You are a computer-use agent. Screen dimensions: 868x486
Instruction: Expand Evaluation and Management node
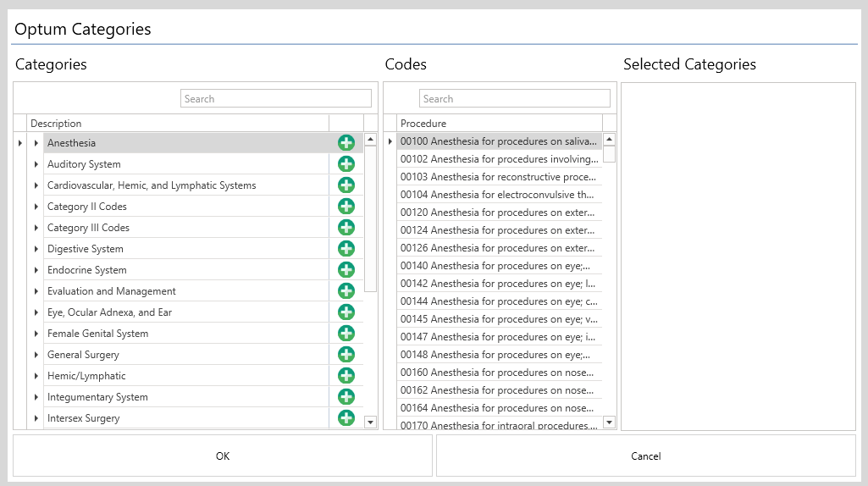tap(36, 291)
